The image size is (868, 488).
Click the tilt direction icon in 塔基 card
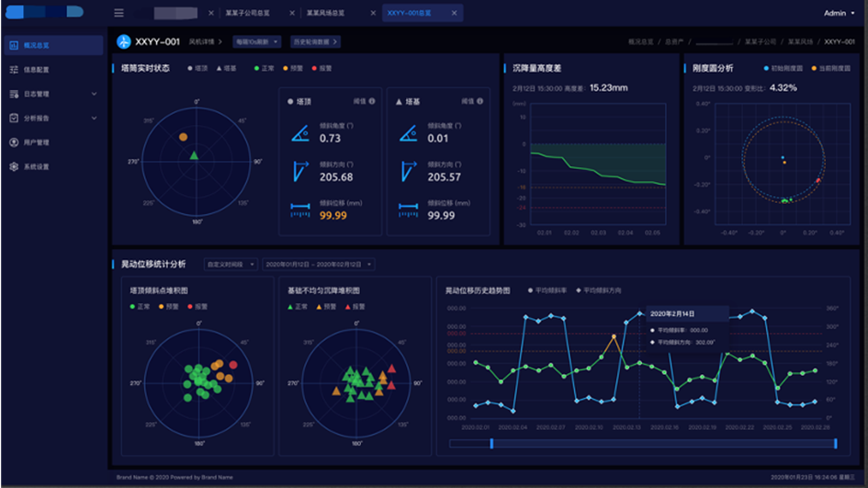408,171
